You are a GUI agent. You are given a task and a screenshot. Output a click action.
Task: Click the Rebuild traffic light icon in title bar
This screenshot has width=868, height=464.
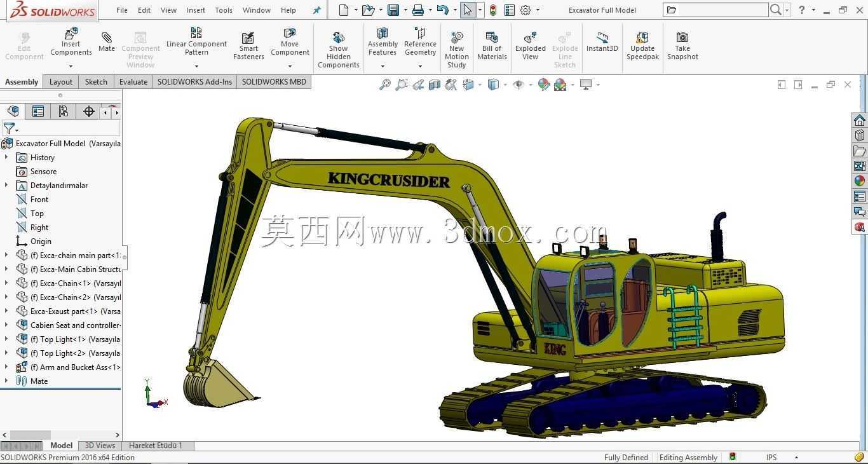point(492,10)
